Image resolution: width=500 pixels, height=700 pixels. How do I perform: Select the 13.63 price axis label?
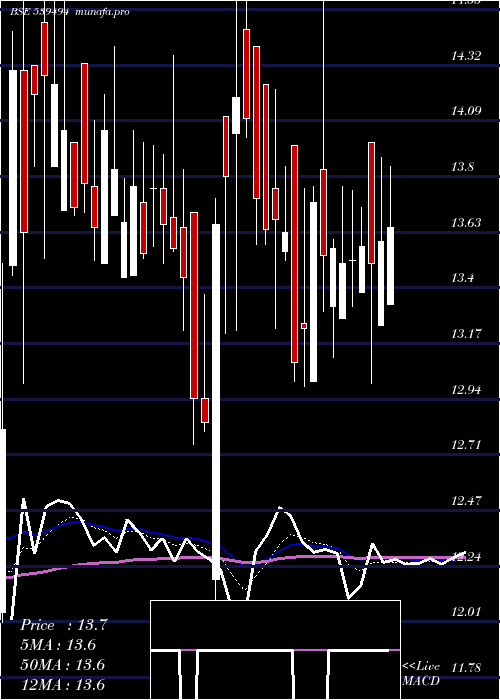point(466,223)
